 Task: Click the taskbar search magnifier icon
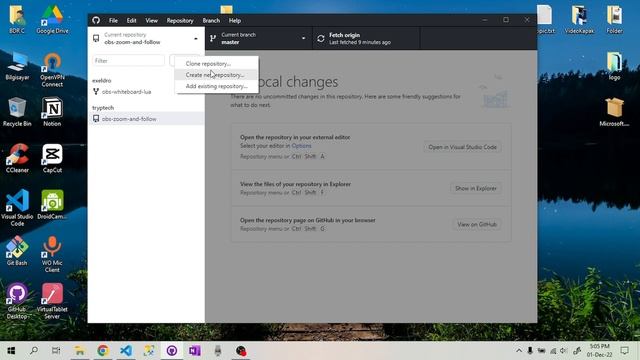coord(34,351)
